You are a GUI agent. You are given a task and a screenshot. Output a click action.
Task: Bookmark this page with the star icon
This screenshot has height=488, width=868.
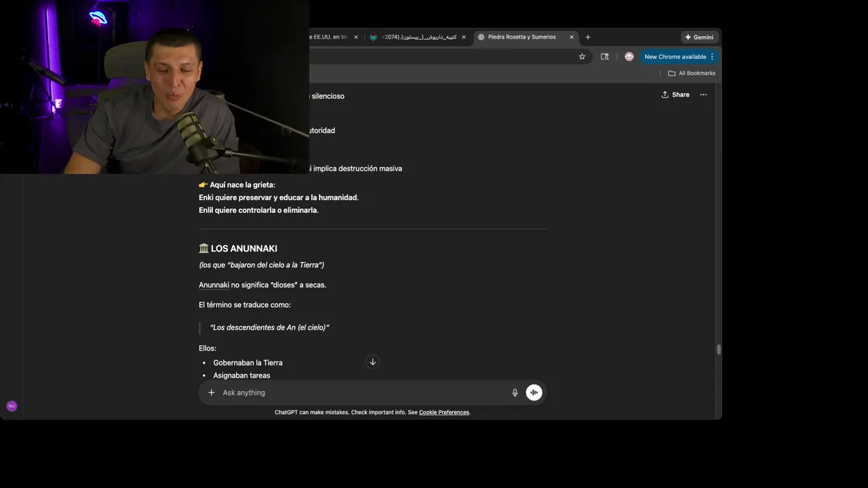[582, 57]
